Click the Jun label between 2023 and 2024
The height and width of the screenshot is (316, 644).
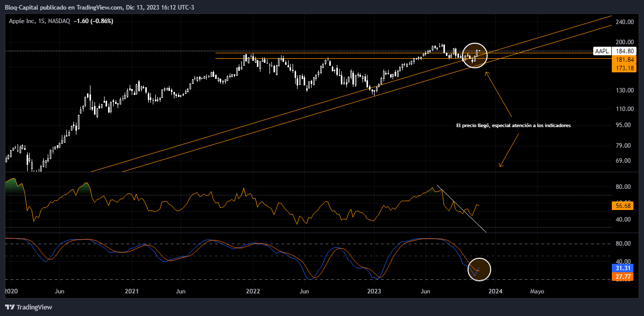click(x=425, y=291)
